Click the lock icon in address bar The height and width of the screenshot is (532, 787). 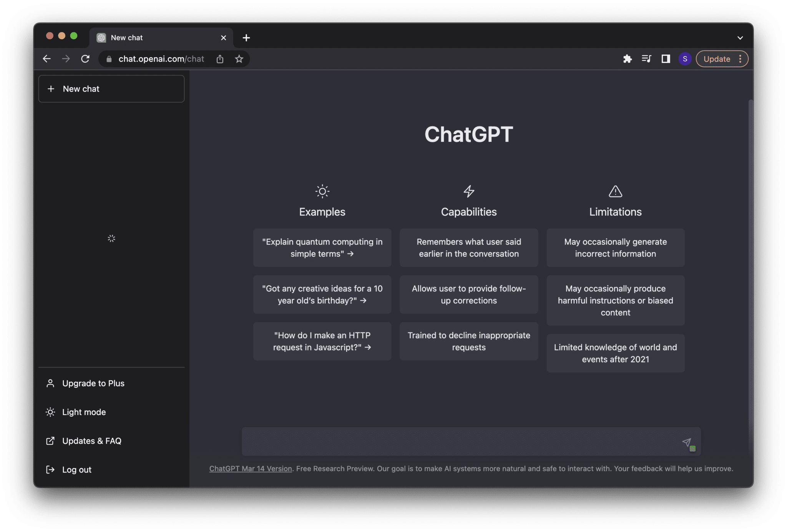[x=109, y=59]
